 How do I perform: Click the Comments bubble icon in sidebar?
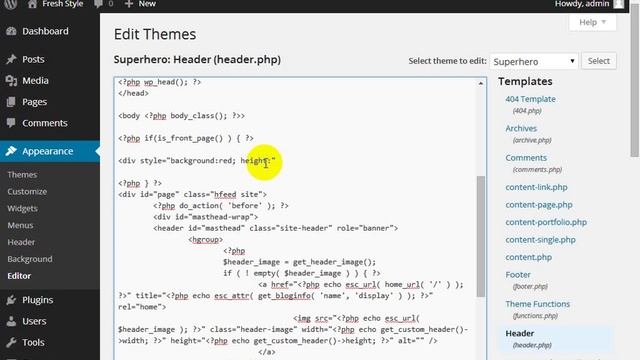click(11, 123)
